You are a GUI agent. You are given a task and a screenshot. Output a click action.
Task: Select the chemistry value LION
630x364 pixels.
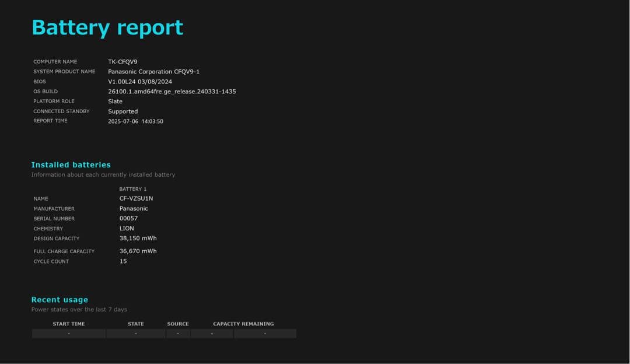127,229
